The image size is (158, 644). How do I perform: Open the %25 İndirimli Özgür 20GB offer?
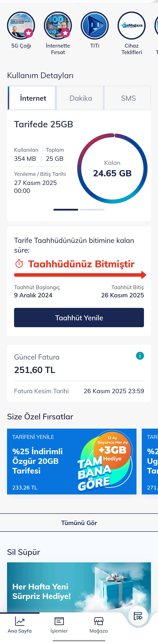(x=72, y=462)
